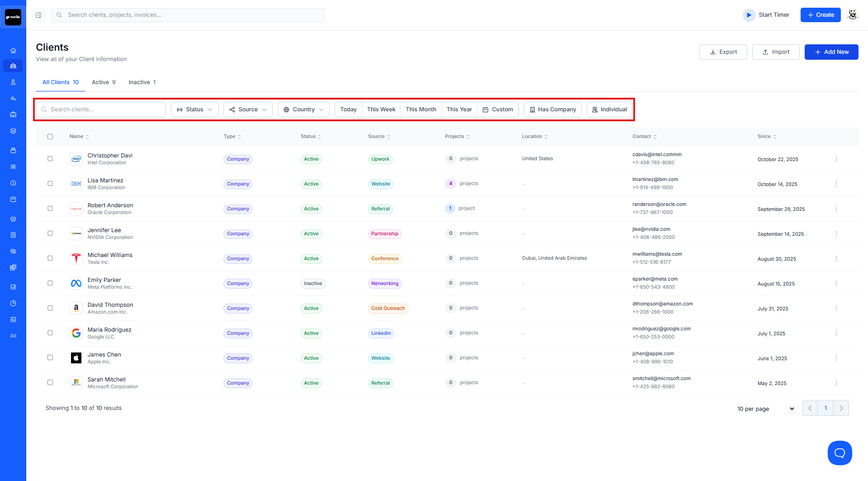Sort the table by Name column
Image resolution: width=868 pixels, height=481 pixels.
pyautogui.click(x=79, y=137)
